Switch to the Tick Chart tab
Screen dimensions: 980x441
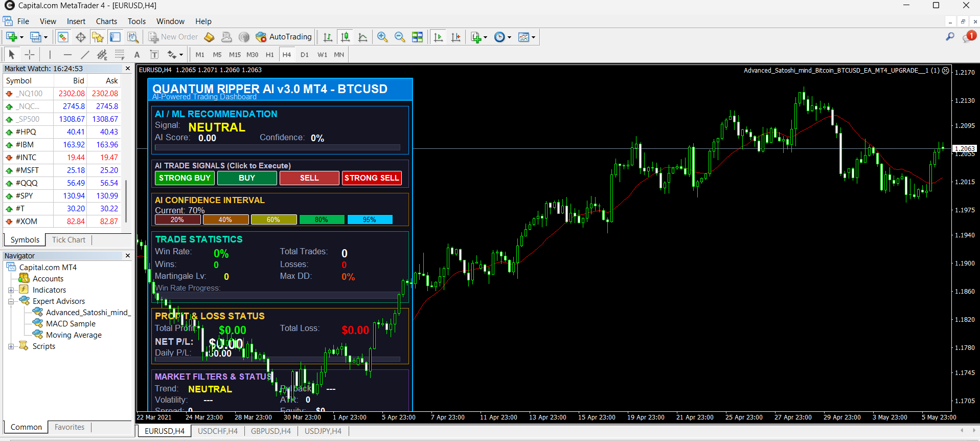coord(69,240)
